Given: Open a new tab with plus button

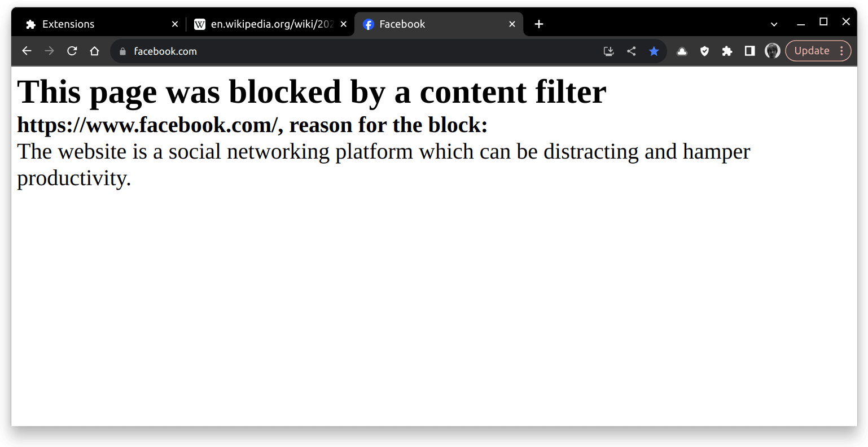Looking at the screenshot, I should tap(539, 24).
